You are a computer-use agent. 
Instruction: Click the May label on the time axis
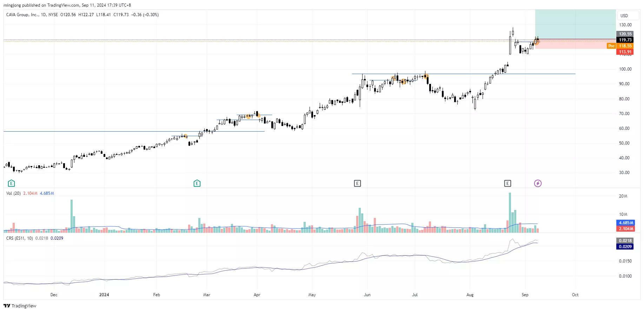(312, 295)
